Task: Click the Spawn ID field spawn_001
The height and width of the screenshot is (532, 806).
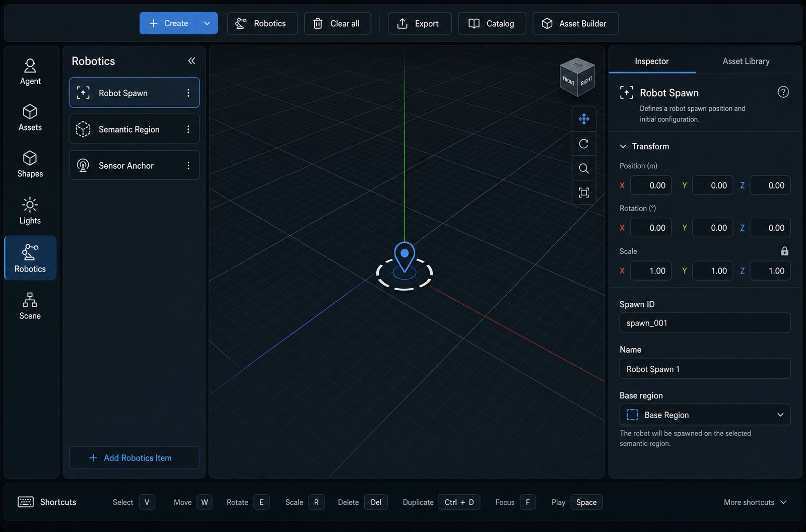Action: 705,323
